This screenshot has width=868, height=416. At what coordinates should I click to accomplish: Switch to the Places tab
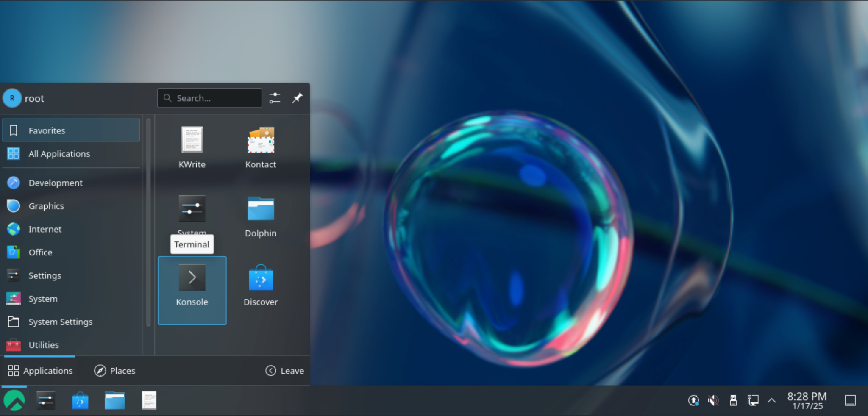[x=114, y=370]
